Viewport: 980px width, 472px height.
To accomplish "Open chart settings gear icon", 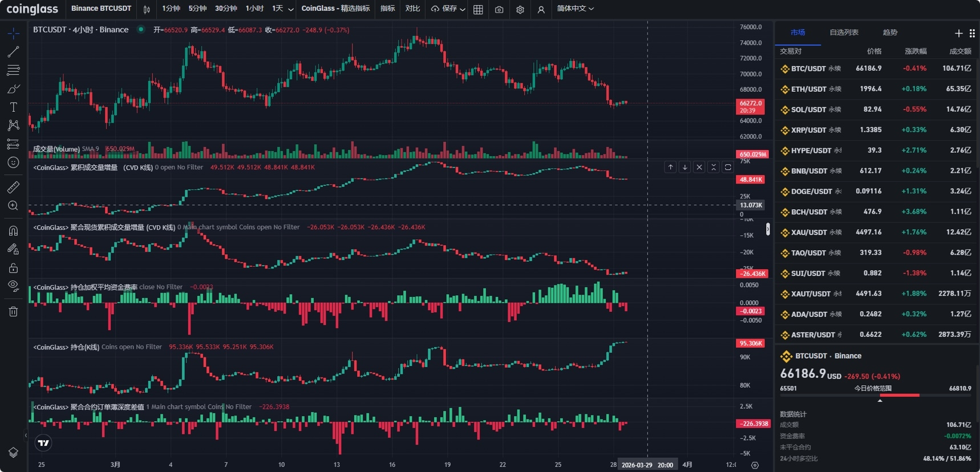I will pos(520,9).
